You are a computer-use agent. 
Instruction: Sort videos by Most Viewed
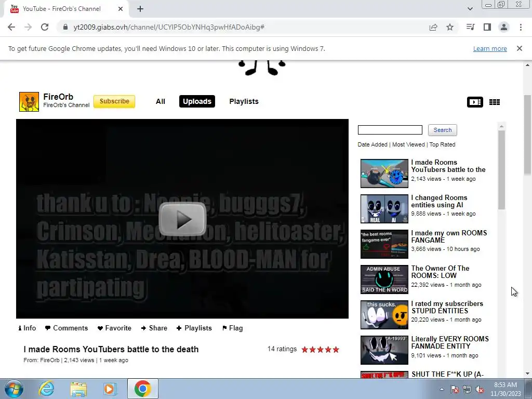click(x=408, y=144)
